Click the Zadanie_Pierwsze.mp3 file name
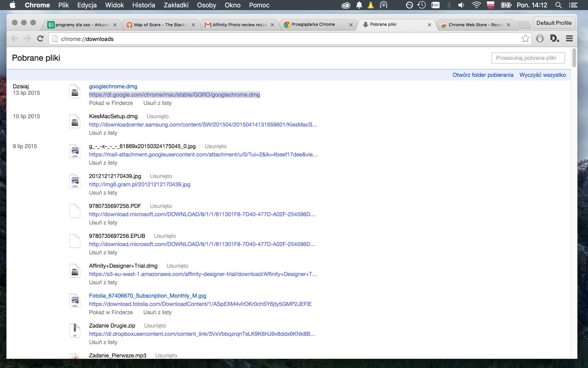The height and width of the screenshot is (368, 588). [118, 355]
